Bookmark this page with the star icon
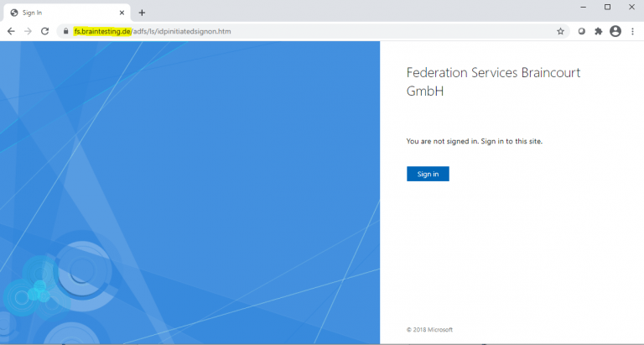The image size is (644, 345). [x=560, y=31]
